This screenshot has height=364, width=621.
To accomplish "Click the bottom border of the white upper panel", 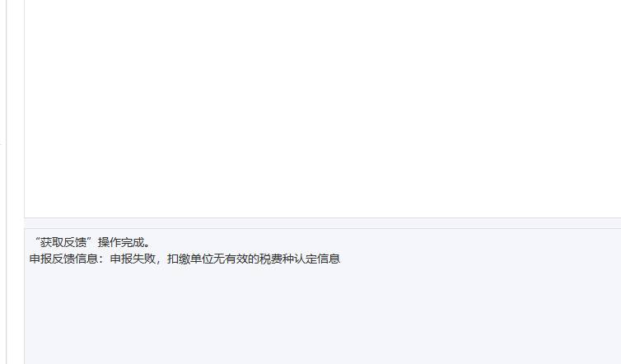I will (323, 217).
